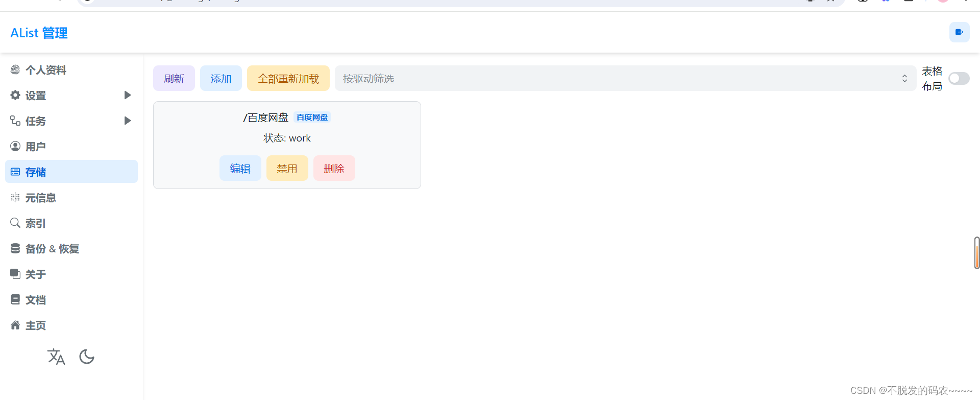
Task: Switch to dark mode with moon icon
Action: click(x=87, y=357)
